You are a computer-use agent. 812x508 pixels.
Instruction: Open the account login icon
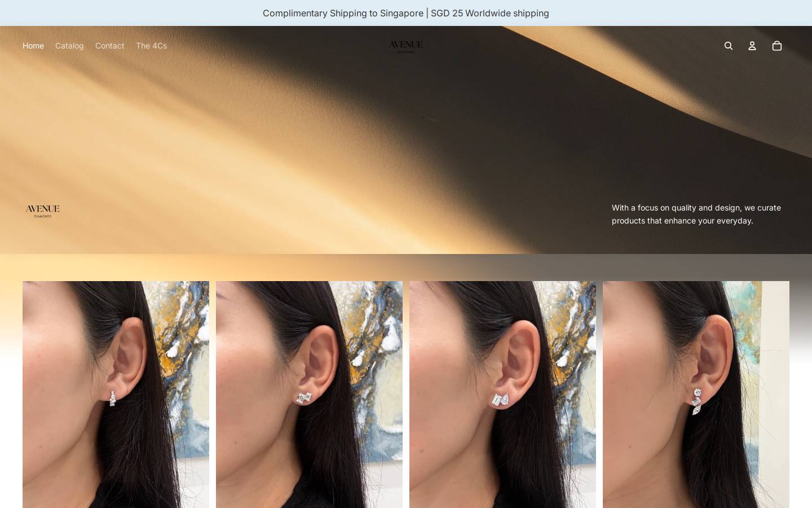point(752,46)
